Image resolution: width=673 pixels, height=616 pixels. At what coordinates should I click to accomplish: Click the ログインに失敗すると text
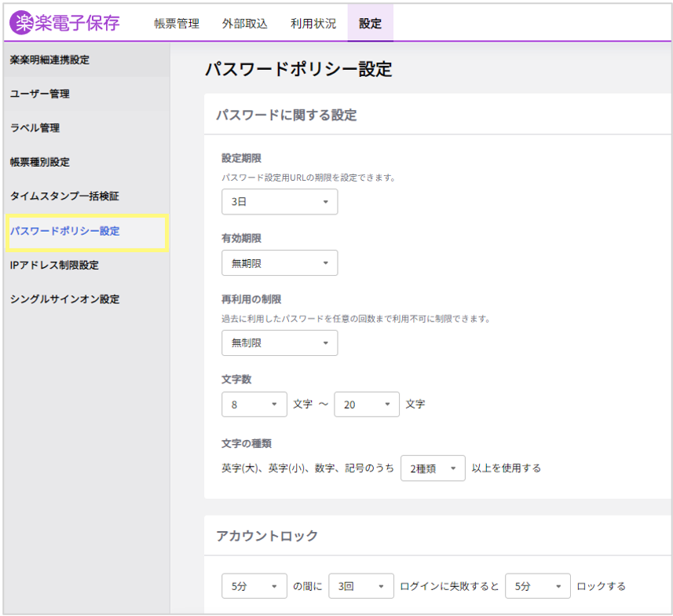click(449, 586)
